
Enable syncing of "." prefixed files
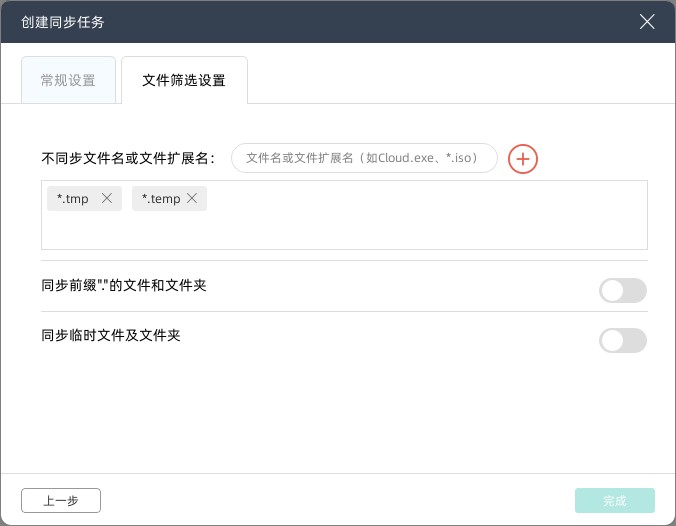622,290
